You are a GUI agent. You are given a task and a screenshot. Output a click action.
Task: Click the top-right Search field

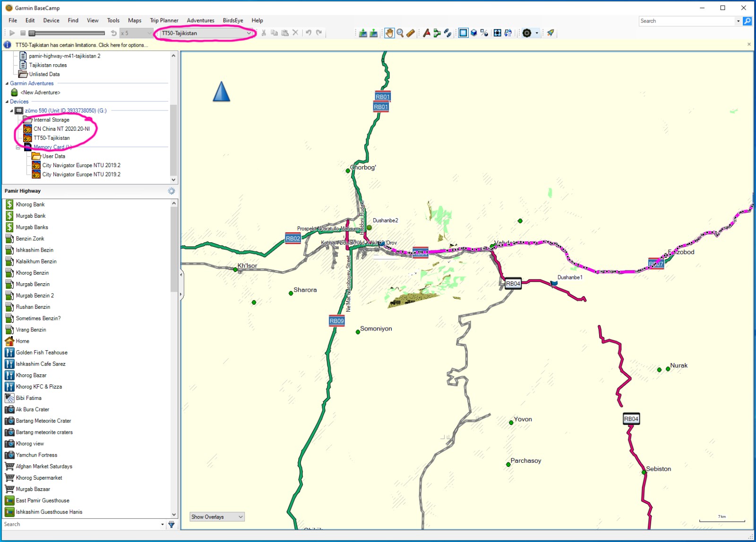click(x=687, y=21)
